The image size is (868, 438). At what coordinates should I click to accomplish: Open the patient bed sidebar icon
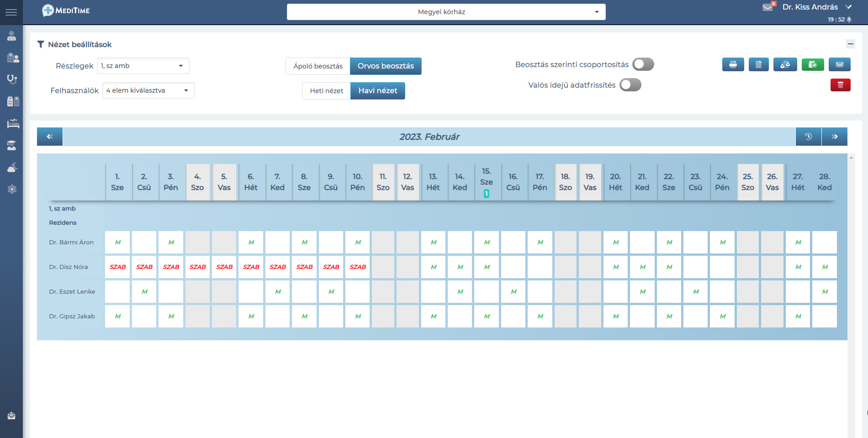pos(13,123)
